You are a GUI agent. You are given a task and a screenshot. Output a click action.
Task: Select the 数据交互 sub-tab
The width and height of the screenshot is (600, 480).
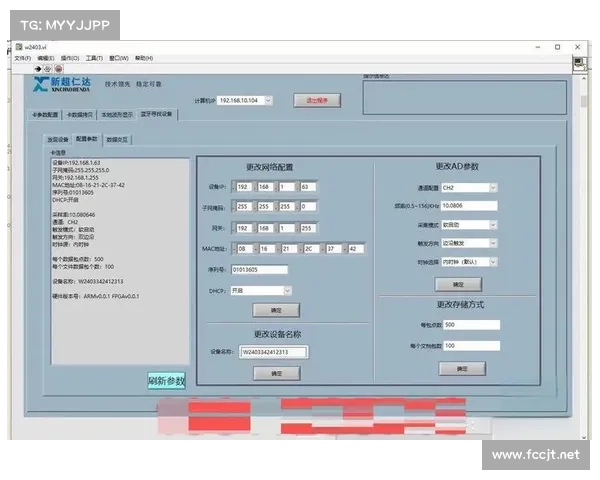117,139
